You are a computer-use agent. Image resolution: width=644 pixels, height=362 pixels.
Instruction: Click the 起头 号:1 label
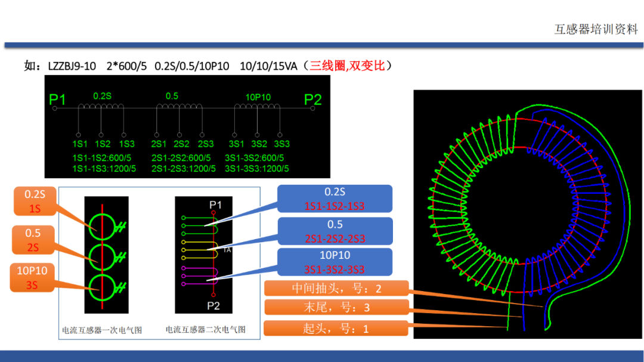tap(336, 328)
